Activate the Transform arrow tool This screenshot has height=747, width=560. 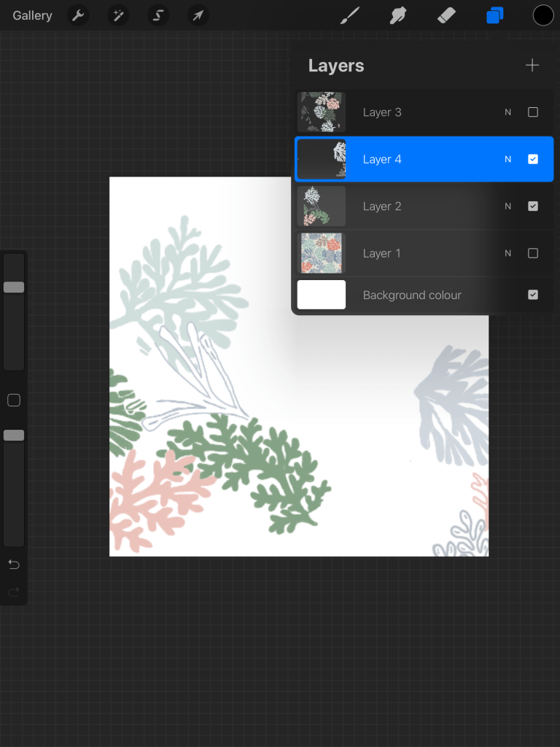[198, 15]
